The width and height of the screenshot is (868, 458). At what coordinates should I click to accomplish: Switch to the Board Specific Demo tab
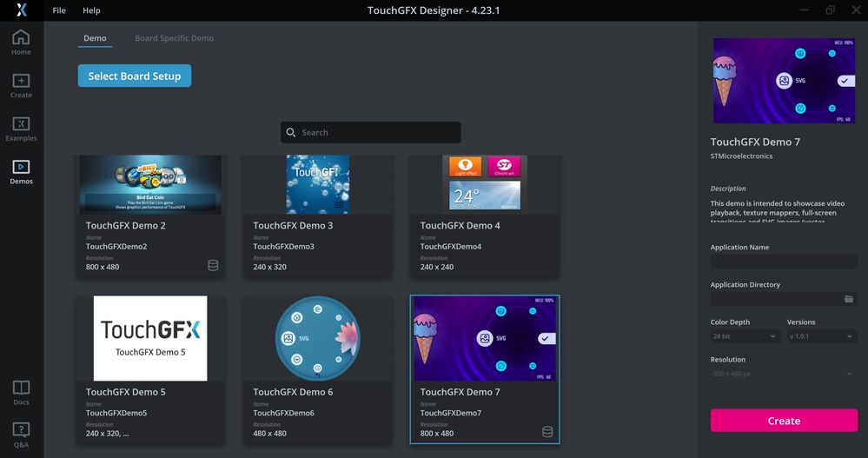[x=174, y=38]
